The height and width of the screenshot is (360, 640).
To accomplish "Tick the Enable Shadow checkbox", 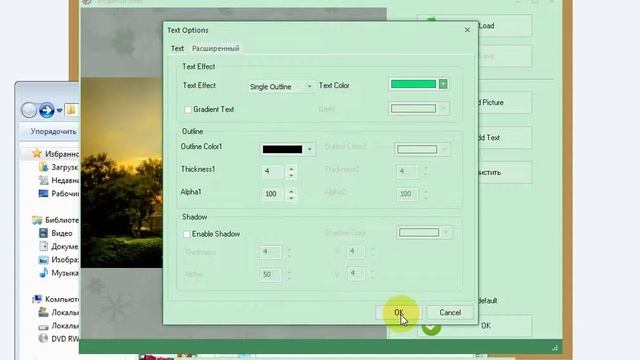I will pyautogui.click(x=187, y=234).
